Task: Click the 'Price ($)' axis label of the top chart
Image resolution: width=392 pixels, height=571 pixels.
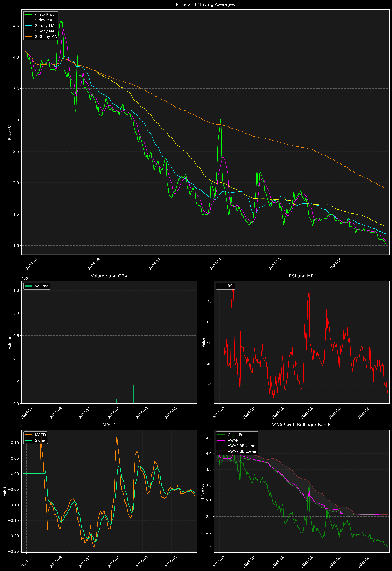Action: pos(10,132)
